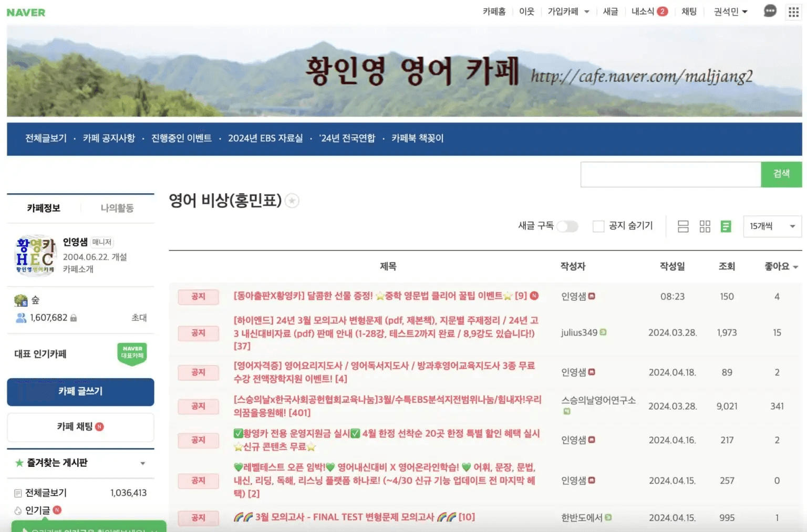Click the NAVER 대표카페 badge
Viewport: 807px width, 532px height.
click(x=132, y=353)
